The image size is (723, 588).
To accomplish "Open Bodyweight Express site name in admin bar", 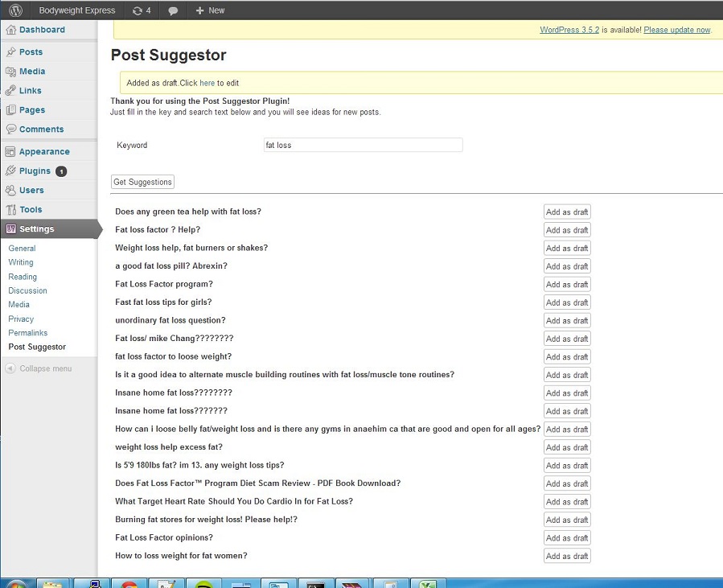I will tap(77, 10).
